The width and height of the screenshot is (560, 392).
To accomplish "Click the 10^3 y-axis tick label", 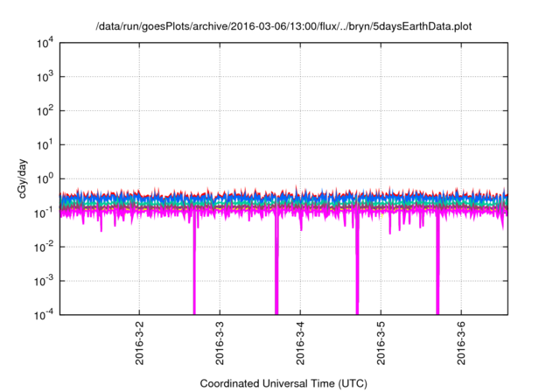I will click(x=45, y=76).
